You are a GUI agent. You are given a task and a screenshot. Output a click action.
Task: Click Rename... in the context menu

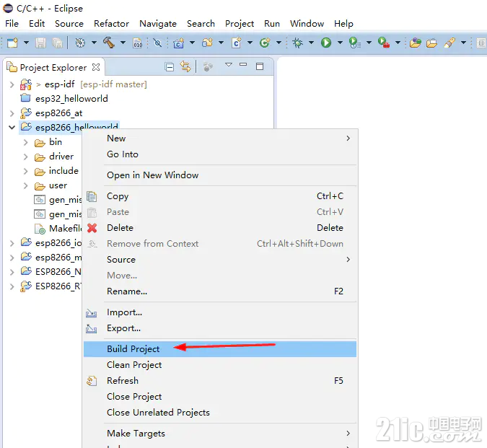[x=220, y=291]
